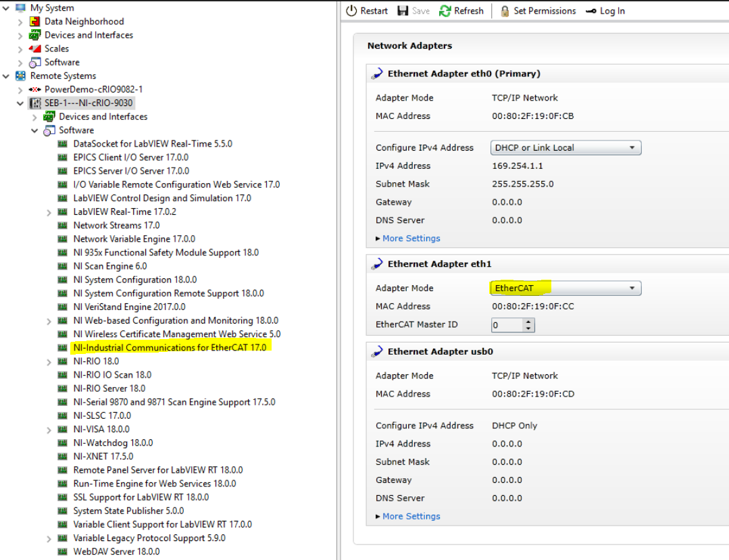Collapse the My System tree node

pos(6,8)
